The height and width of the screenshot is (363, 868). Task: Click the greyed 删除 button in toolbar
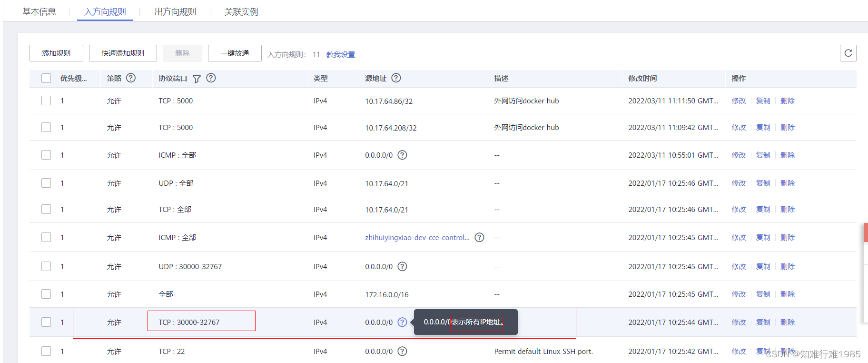click(x=182, y=53)
